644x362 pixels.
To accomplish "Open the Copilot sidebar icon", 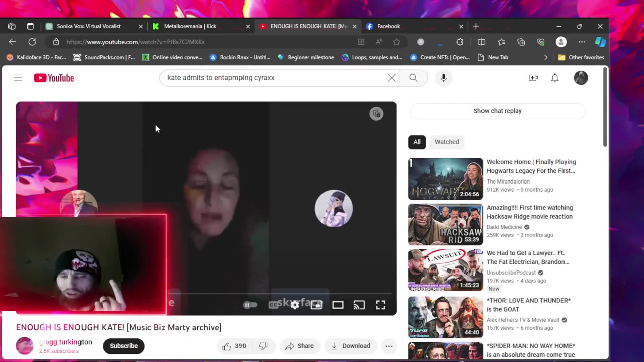I will pos(600,42).
